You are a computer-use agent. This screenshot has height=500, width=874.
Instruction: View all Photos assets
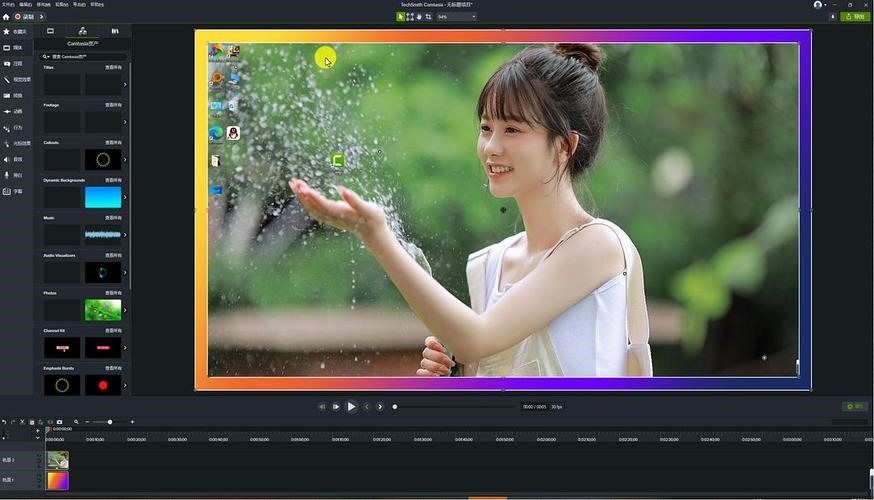tap(113, 293)
